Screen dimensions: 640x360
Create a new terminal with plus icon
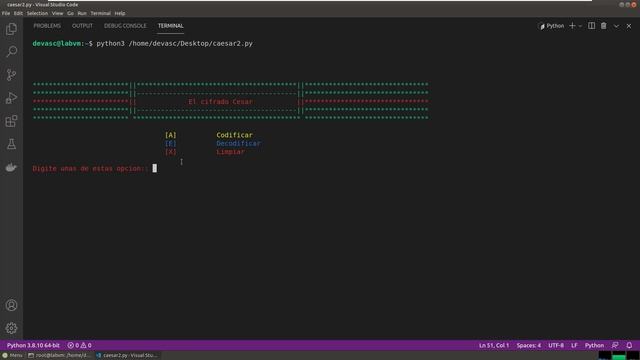pos(572,26)
